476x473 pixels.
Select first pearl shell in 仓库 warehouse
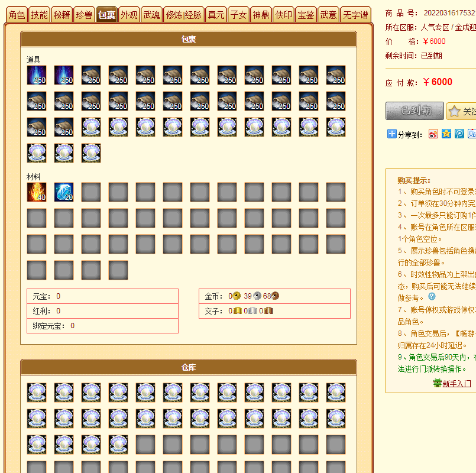37,393
